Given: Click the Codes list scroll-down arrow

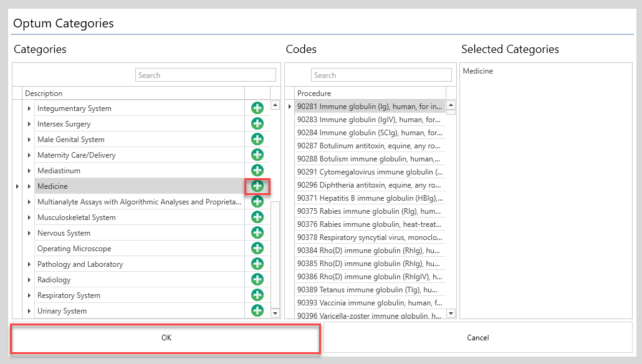Looking at the screenshot, I should click(x=451, y=314).
